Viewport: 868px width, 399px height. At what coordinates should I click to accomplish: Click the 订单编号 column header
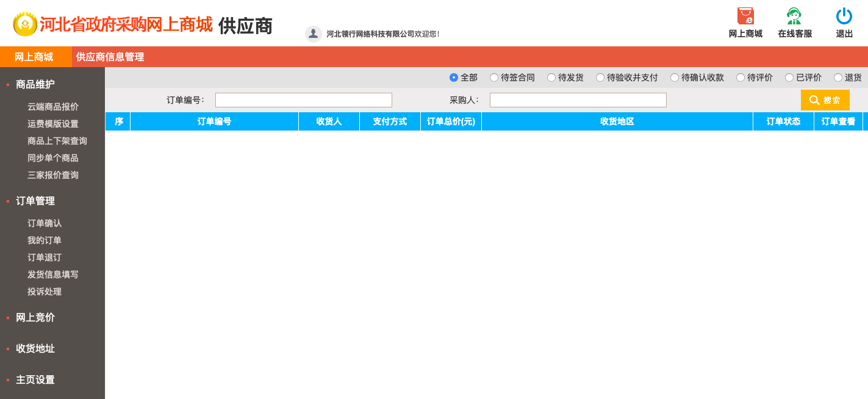tap(214, 121)
